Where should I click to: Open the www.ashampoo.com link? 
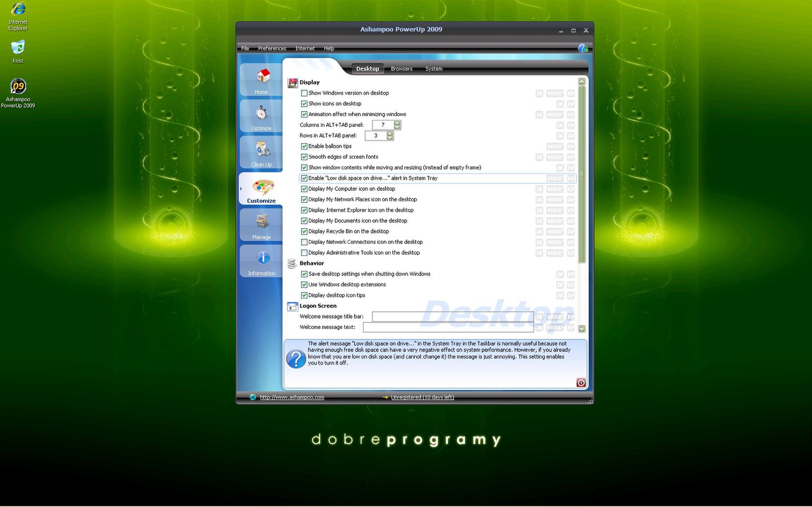click(292, 397)
